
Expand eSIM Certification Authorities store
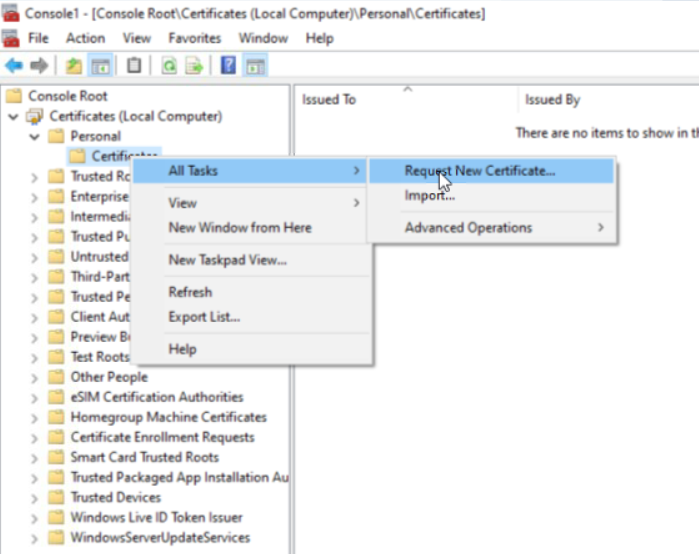point(34,398)
